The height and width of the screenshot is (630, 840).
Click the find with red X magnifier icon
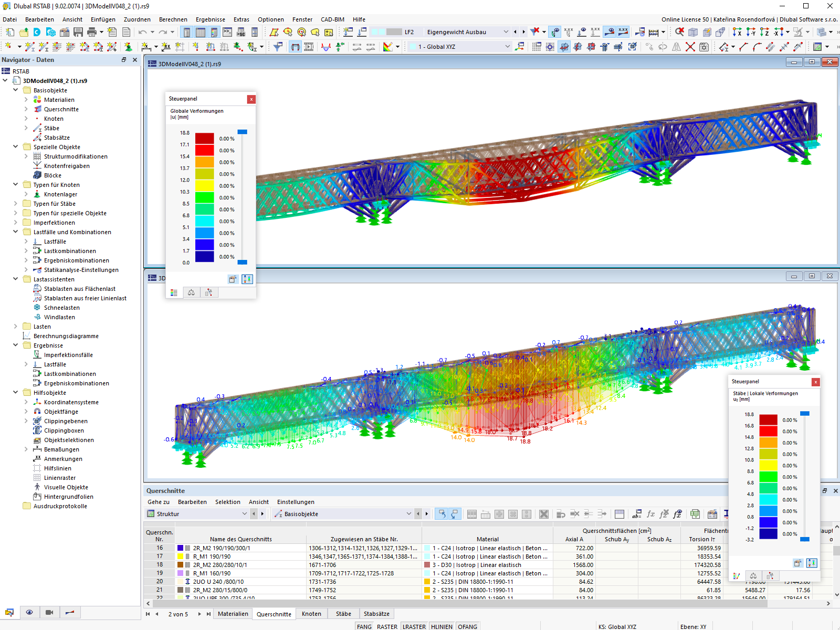point(679,32)
